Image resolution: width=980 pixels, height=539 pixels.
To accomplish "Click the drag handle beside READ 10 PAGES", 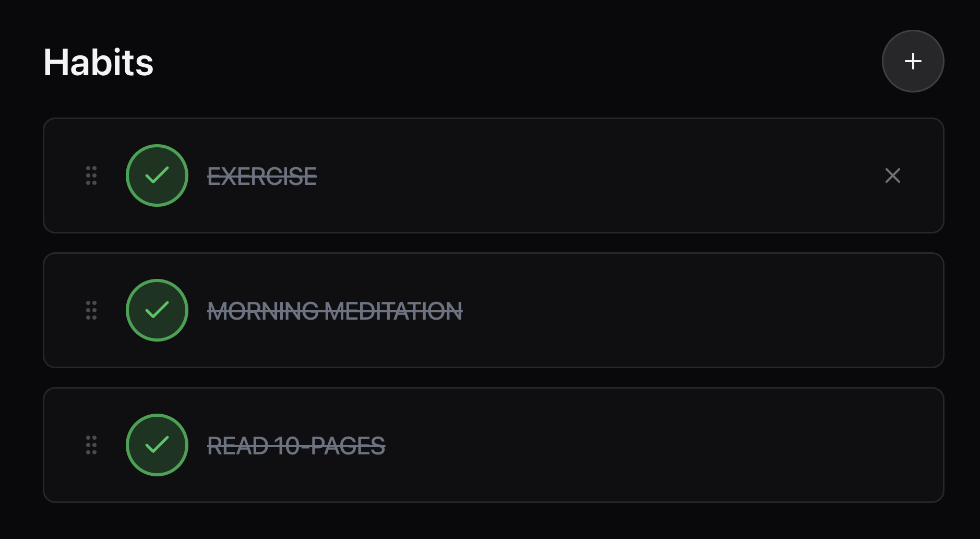I will 91,446.
